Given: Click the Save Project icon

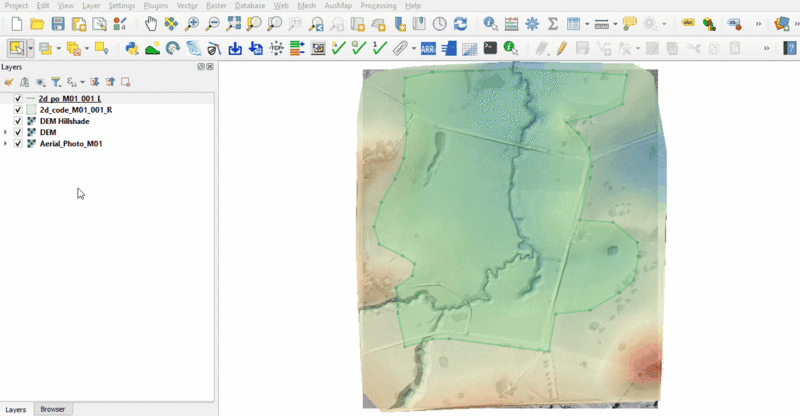Looking at the screenshot, I should [57, 23].
